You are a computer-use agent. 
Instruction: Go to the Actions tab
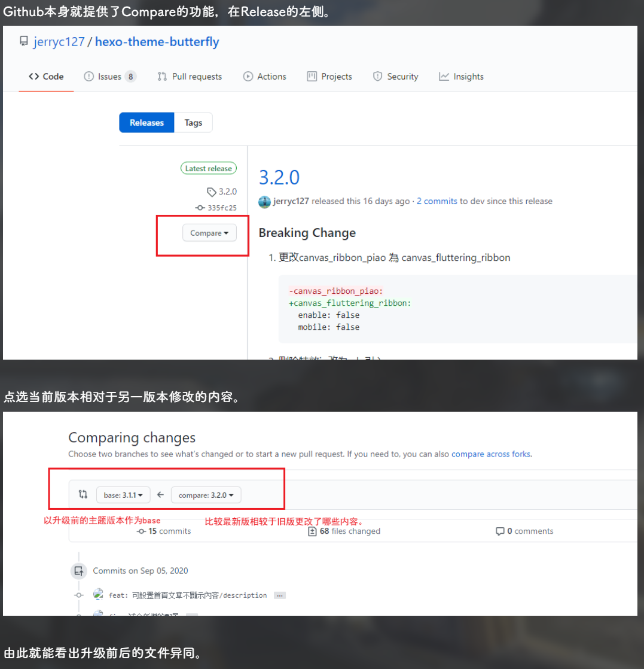coord(265,77)
